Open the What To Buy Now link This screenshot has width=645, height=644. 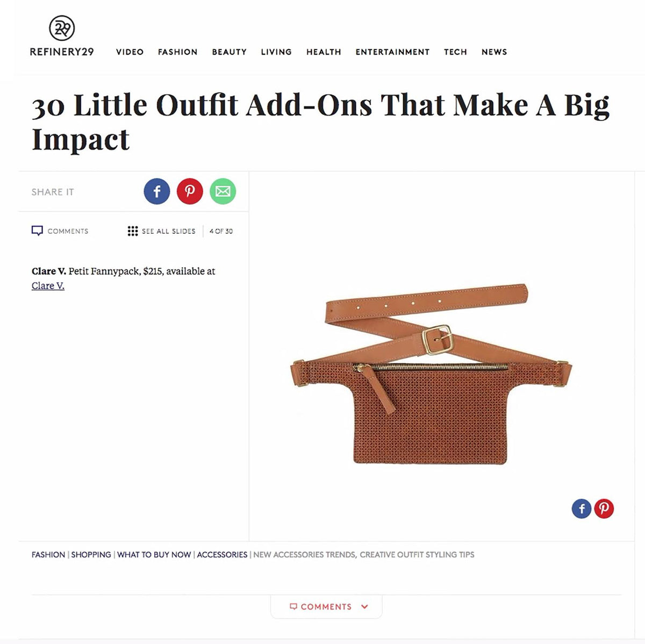pos(154,555)
